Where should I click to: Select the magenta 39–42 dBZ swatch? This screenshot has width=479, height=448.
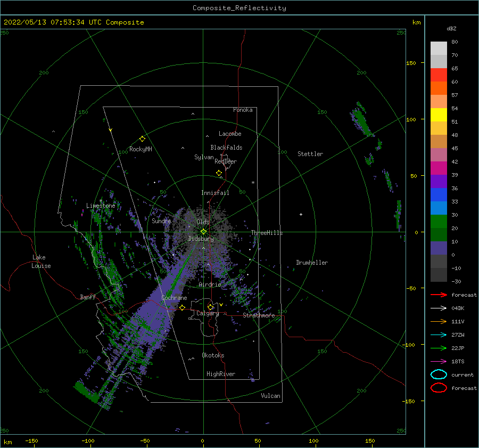[x=439, y=168]
